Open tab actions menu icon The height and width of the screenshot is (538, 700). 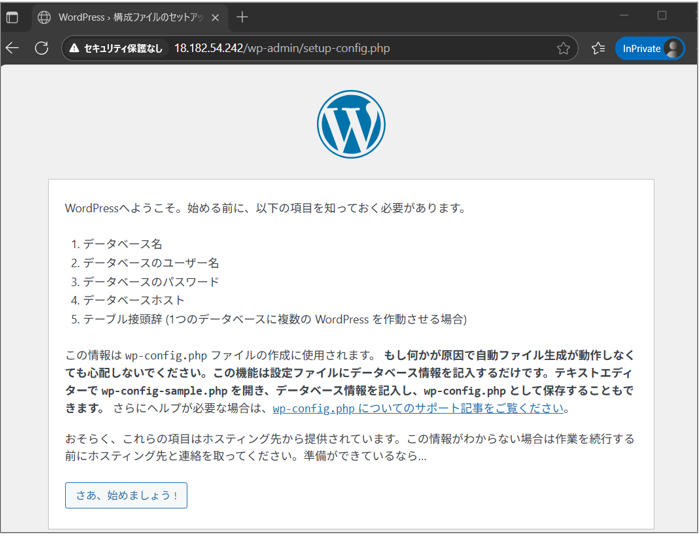(12, 17)
